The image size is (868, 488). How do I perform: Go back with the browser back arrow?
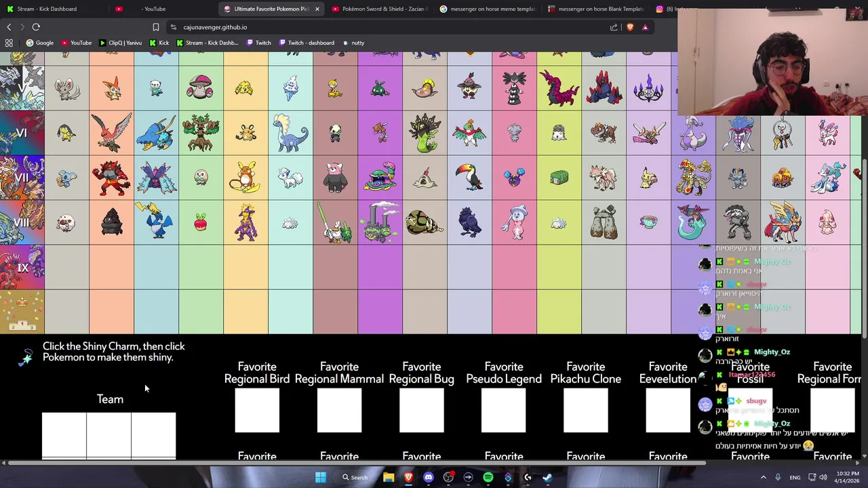coord(9,27)
